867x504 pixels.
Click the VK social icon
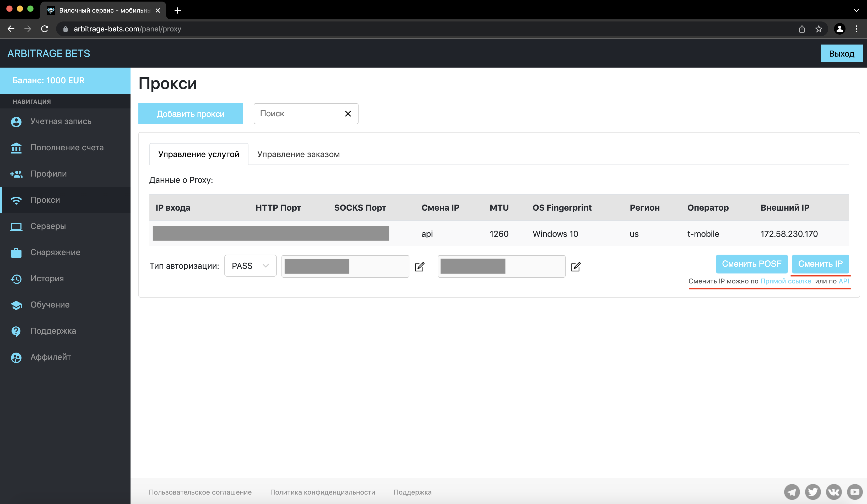pos(834,492)
